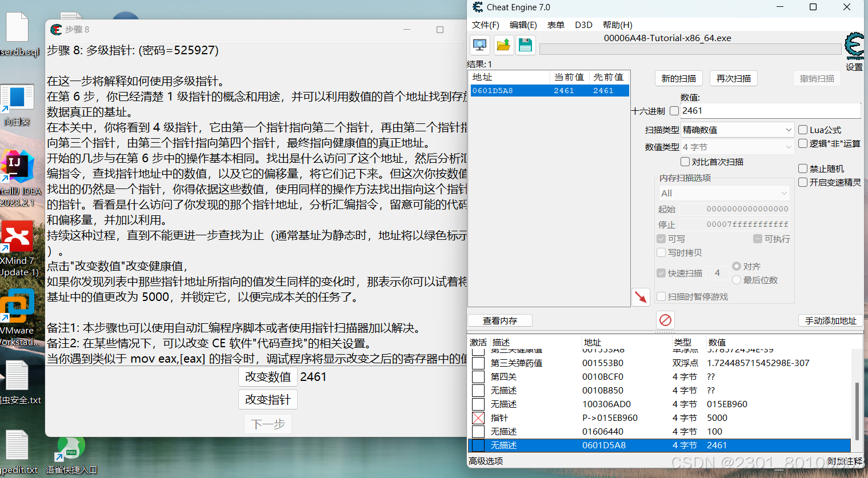Click 下一步 in the tutorial window
Image resolution: width=868 pixels, height=478 pixels.
tap(268, 424)
